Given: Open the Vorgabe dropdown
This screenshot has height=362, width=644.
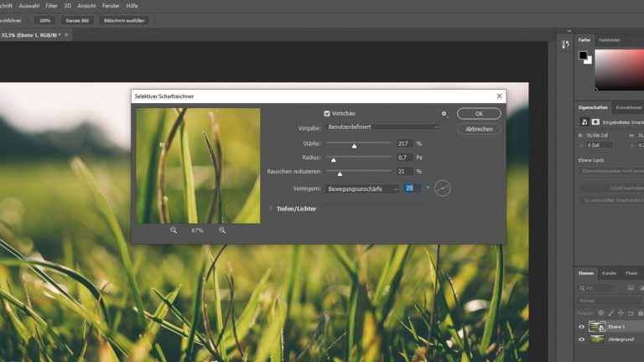Looking at the screenshot, I should [382, 127].
